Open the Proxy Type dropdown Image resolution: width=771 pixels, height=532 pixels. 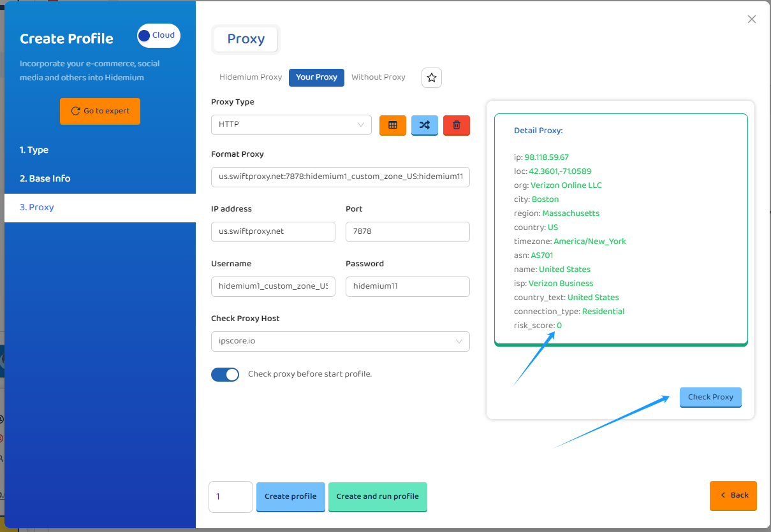(x=291, y=125)
